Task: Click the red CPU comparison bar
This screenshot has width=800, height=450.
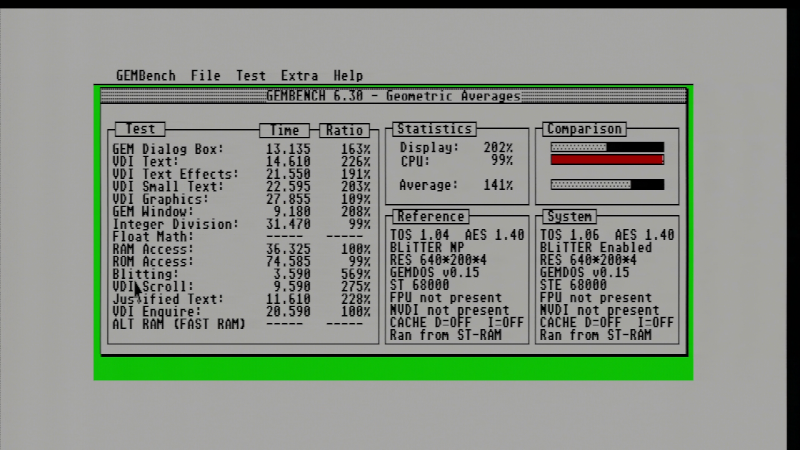Action: pos(607,160)
